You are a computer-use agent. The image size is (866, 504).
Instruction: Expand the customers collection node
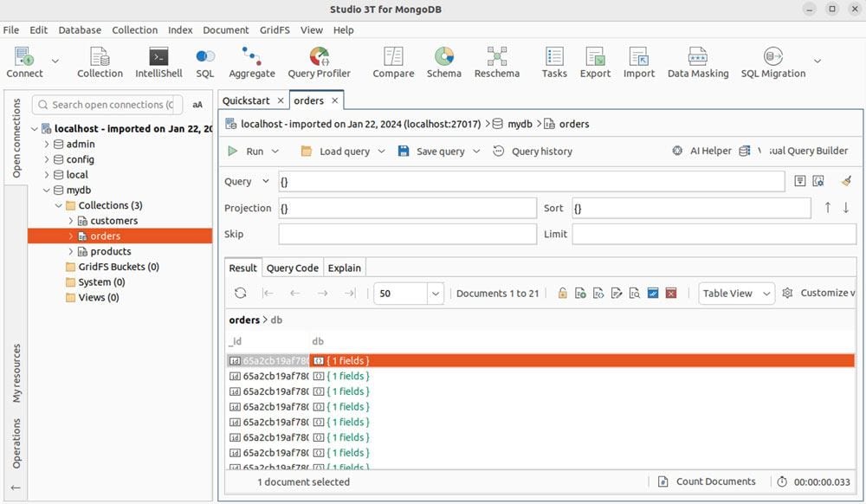(71, 221)
